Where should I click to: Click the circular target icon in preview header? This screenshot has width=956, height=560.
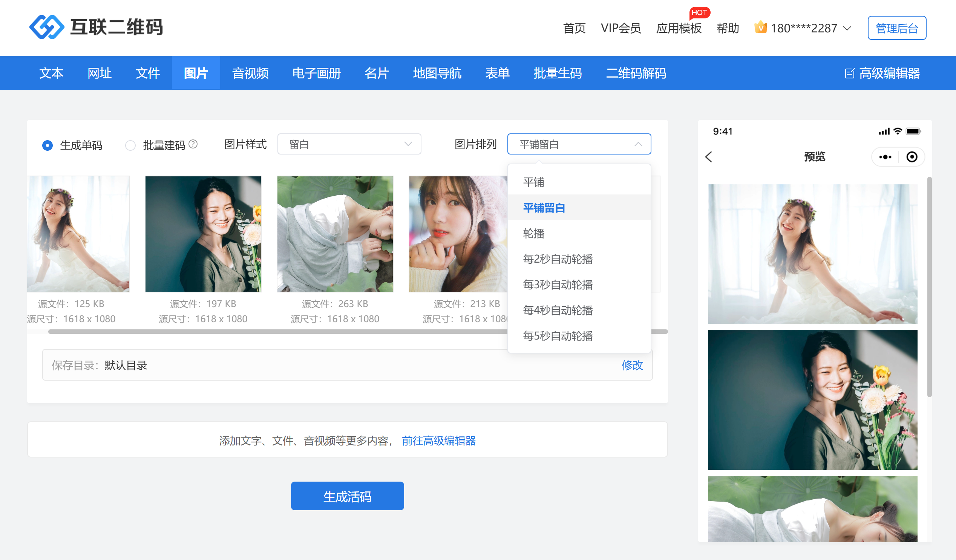[x=912, y=157]
